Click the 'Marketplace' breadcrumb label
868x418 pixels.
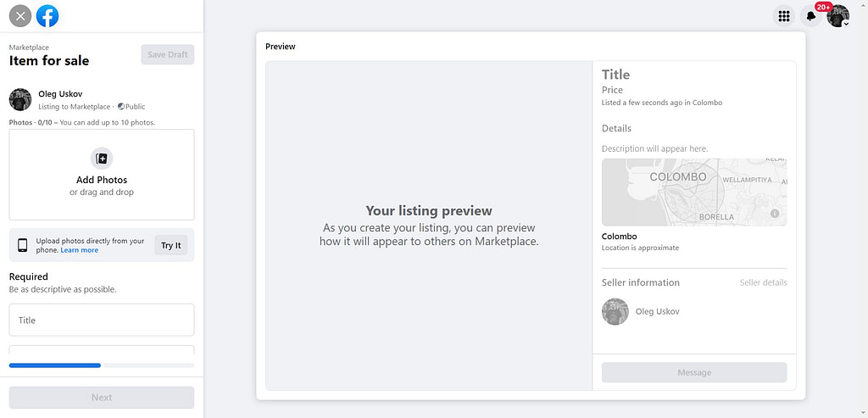coord(29,47)
